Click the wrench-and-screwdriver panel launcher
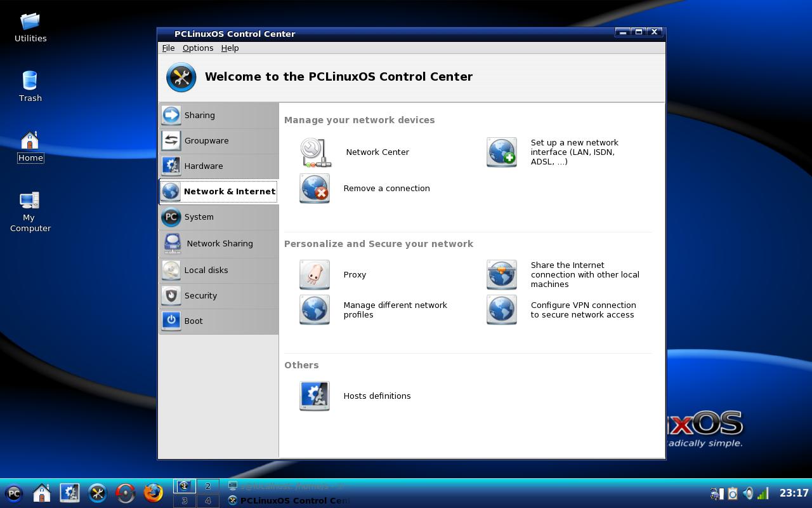Image resolution: width=812 pixels, height=508 pixels. pyautogui.click(x=98, y=493)
